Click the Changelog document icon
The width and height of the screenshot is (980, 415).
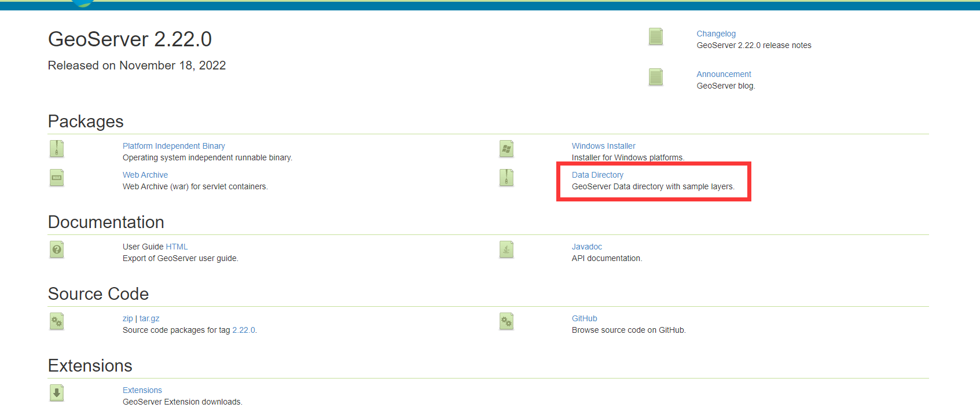(655, 36)
